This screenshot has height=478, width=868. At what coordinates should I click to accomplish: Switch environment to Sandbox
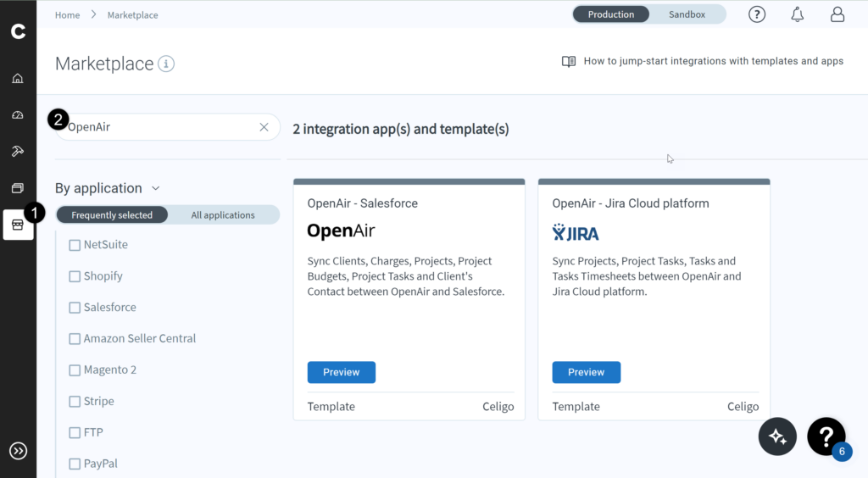(687, 14)
